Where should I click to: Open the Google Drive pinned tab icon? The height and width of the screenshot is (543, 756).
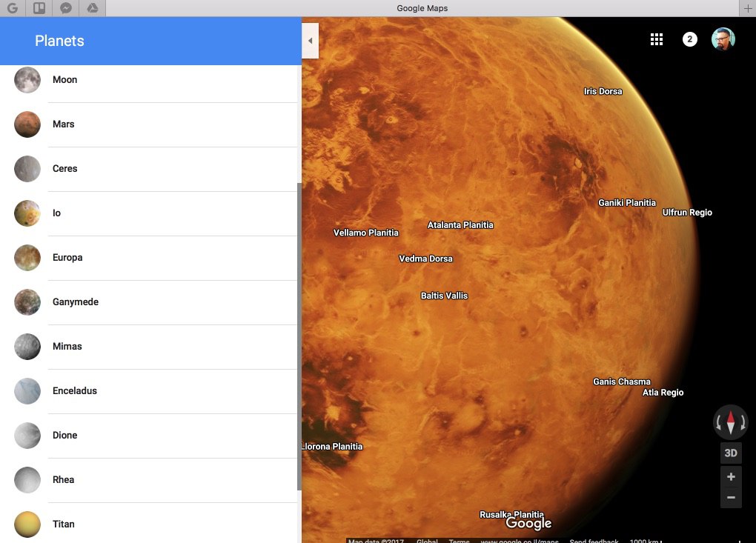93,8
